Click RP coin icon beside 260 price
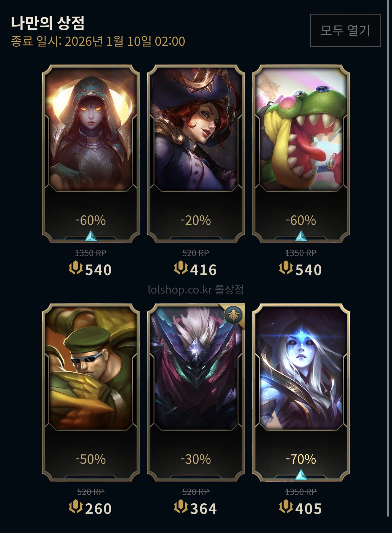Image resolution: width=392 pixels, height=533 pixels. [76, 507]
